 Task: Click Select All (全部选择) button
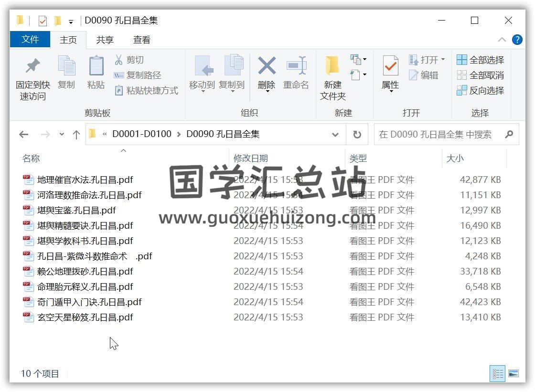481,60
